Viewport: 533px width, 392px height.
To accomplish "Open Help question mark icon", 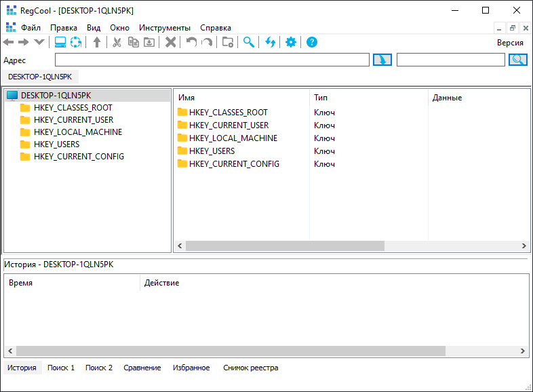I will (312, 42).
